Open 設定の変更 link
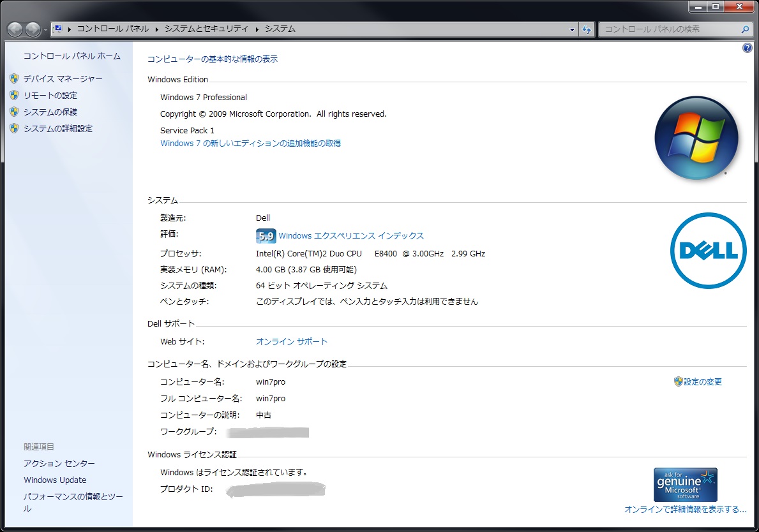 point(703,381)
